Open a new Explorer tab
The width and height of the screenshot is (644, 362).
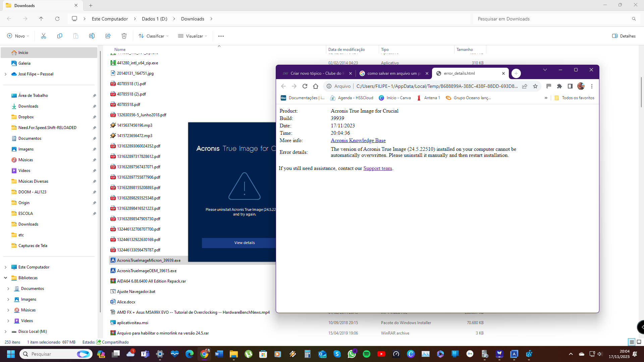pos(91,5)
